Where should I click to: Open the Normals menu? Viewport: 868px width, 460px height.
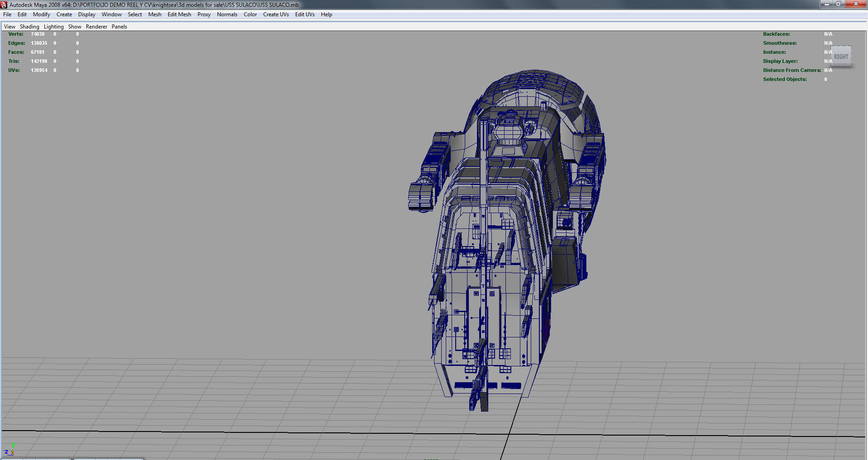click(227, 14)
